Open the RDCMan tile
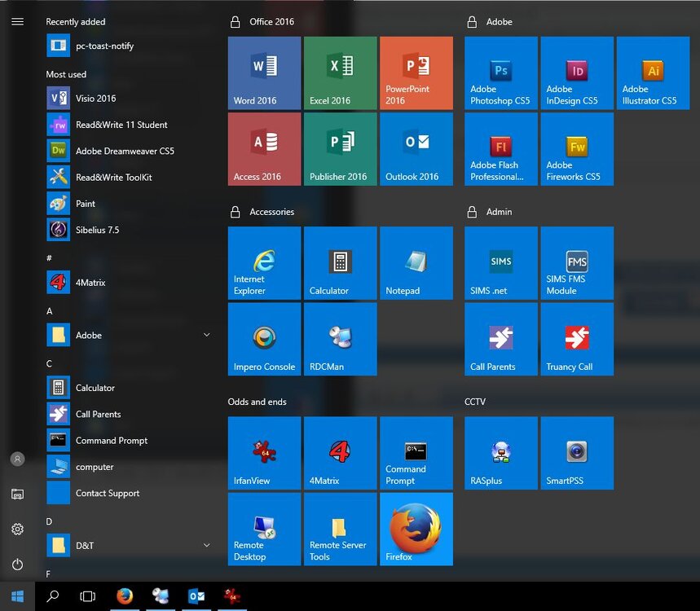 (x=340, y=339)
